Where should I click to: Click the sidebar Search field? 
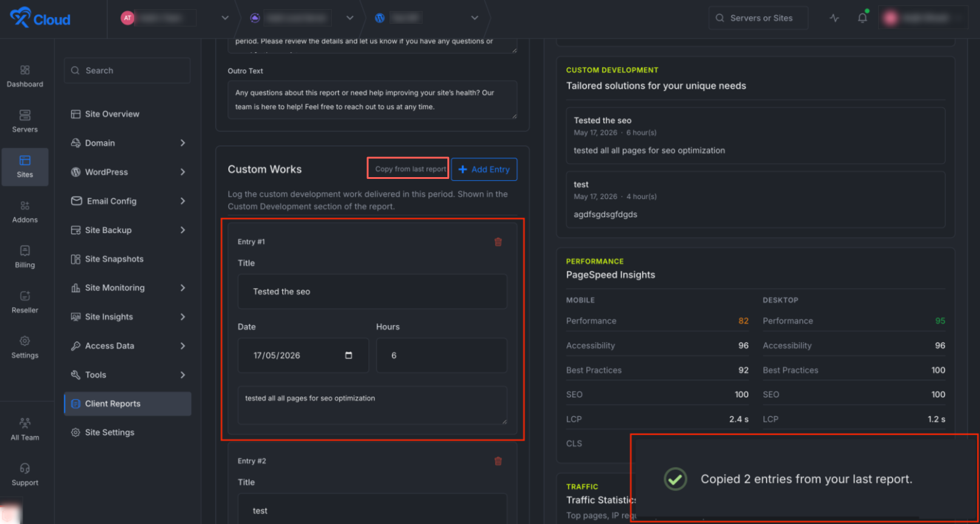[x=127, y=70]
